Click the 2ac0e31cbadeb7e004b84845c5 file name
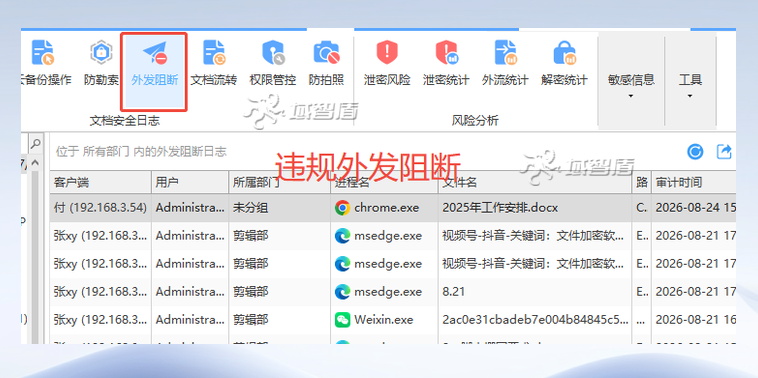758x378 pixels. click(x=536, y=320)
